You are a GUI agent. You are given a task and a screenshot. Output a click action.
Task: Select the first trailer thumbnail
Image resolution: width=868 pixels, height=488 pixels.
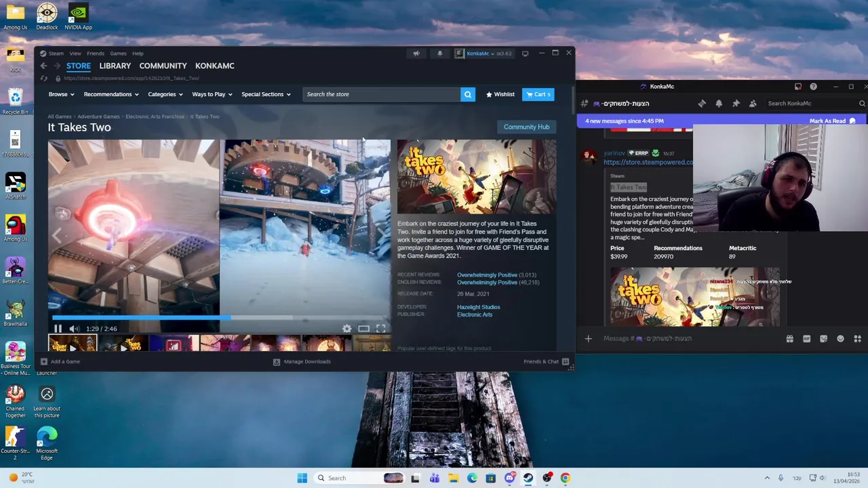coord(73,344)
